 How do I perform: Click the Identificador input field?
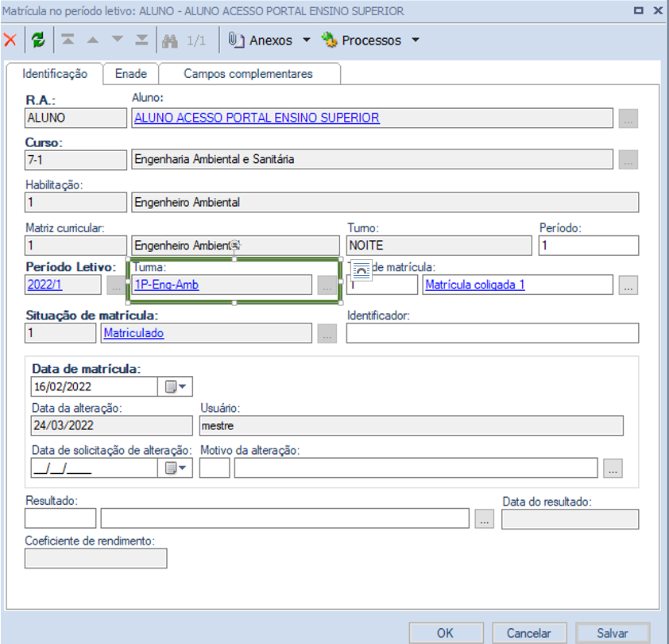493,333
